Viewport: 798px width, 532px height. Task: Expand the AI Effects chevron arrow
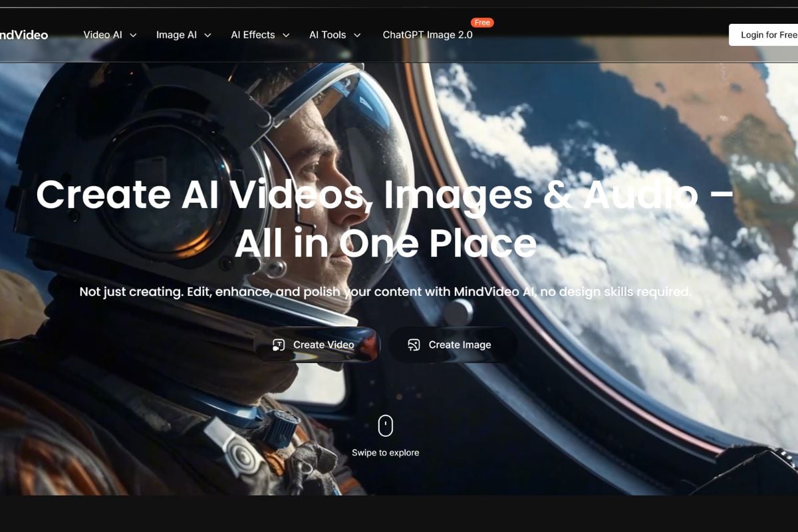tap(286, 35)
